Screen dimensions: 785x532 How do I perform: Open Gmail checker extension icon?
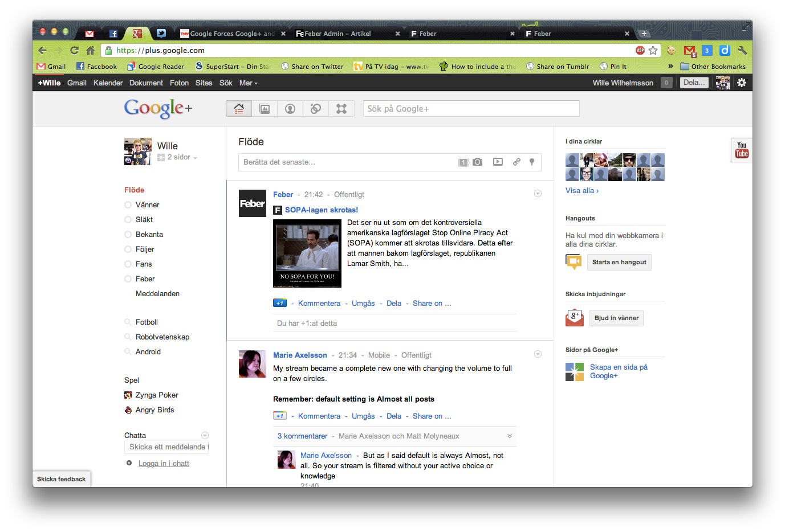(x=690, y=51)
